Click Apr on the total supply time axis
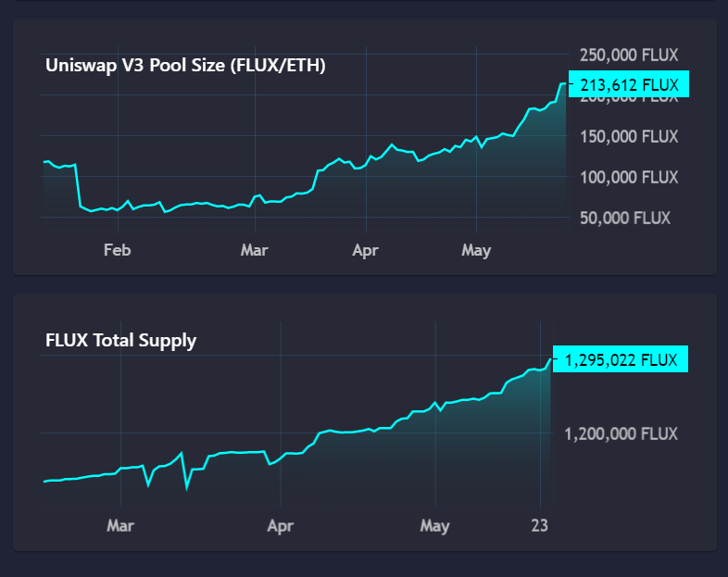 coord(281,526)
